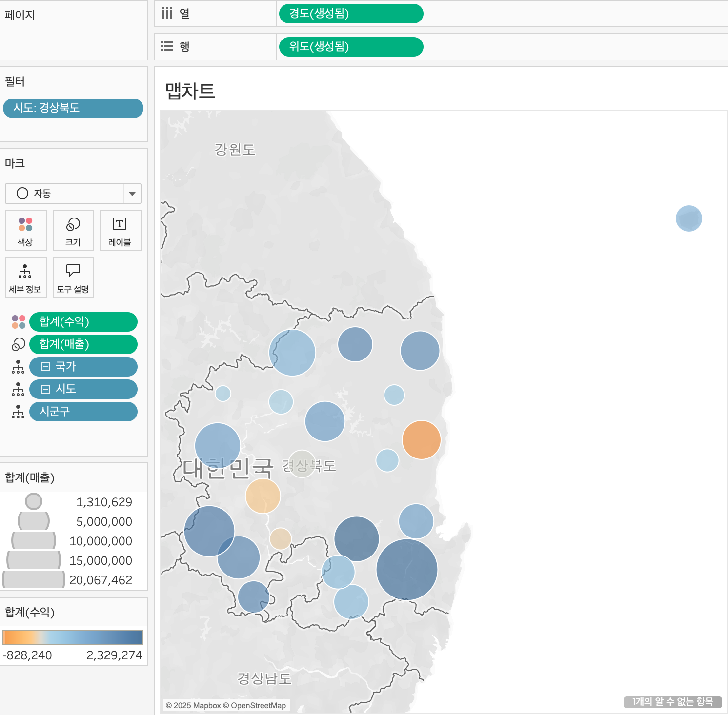Screen dimensions: 728x715
Task: Click the rows shelf icon next to 행
Action: pos(167,46)
